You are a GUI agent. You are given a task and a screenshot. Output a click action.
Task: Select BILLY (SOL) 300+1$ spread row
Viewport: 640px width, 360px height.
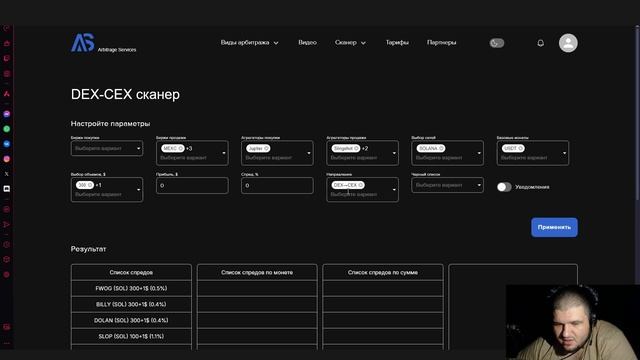[131, 304]
